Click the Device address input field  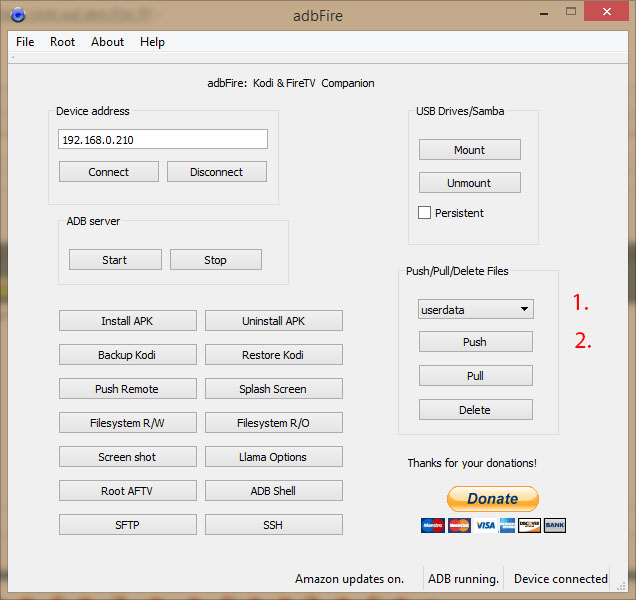pos(163,139)
